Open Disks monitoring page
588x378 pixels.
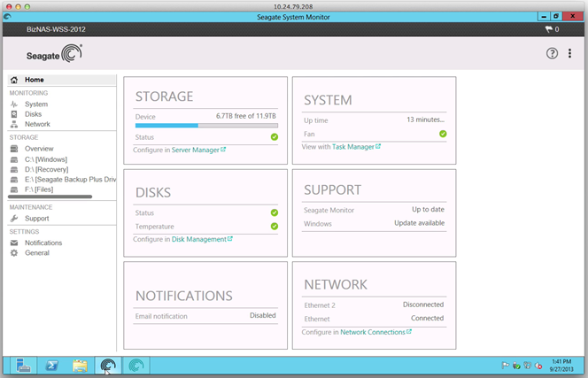coord(33,114)
